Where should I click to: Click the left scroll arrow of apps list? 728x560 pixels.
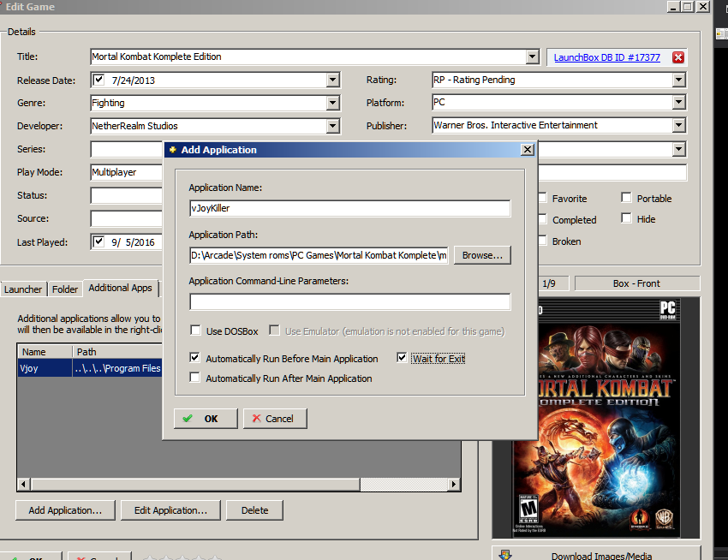coord(23,485)
